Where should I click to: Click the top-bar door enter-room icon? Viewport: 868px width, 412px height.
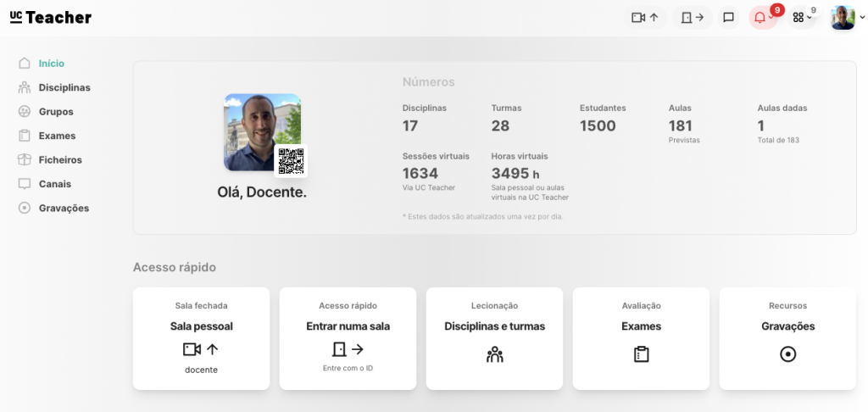pyautogui.click(x=692, y=18)
